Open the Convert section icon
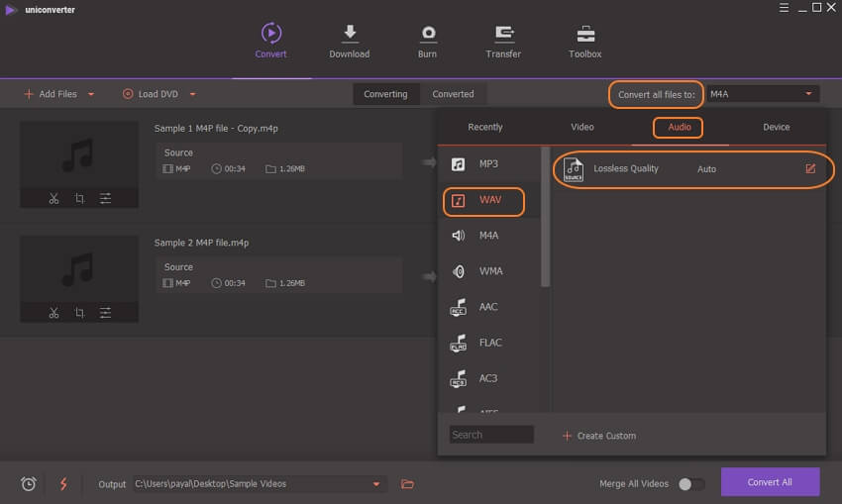The height and width of the screenshot is (504, 842). (271, 34)
